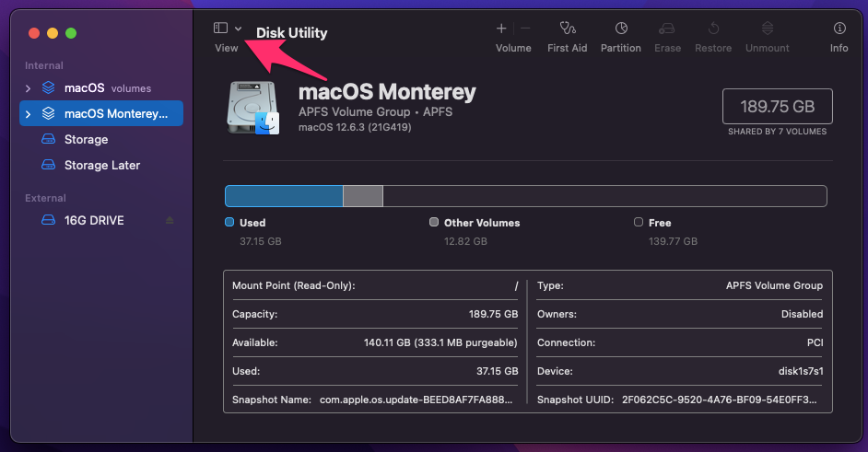Click the Disk Utility window title

(292, 33)
